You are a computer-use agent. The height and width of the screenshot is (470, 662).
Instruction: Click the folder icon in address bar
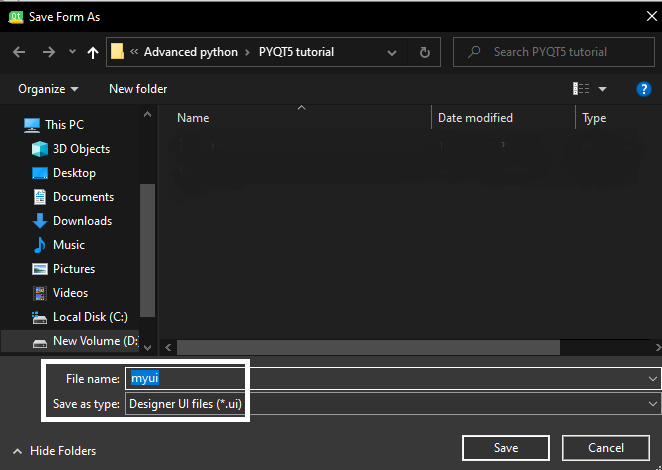pyautogui.click(x=117, y=52)
